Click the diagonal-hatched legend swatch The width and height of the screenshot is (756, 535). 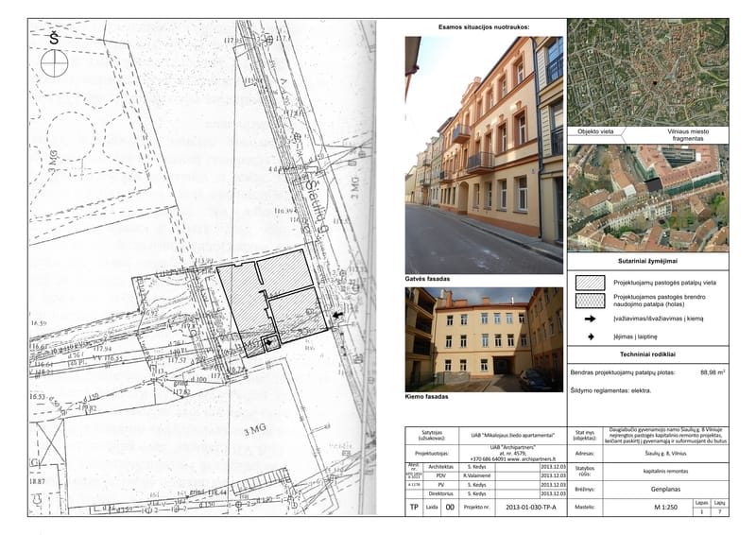click(590, 283)
